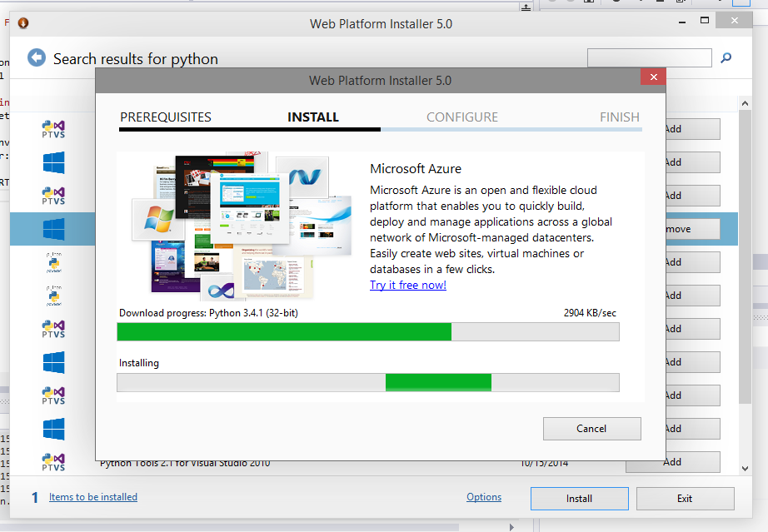
Task: Open the 'Try it free now!' link
Action: (408, 285)
